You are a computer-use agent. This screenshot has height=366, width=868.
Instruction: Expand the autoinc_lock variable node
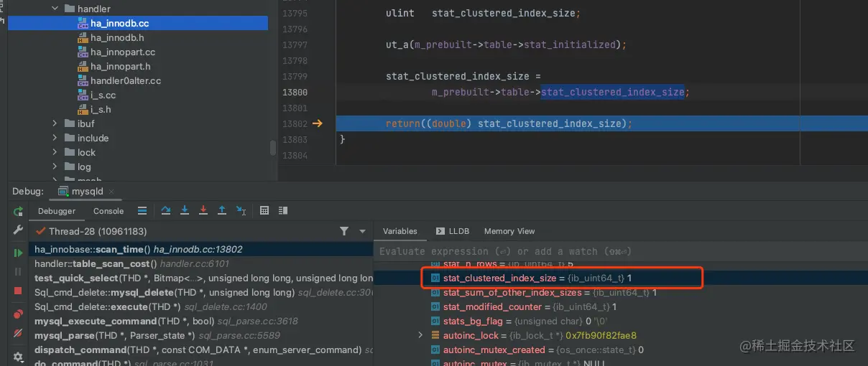tap(421, 335)
